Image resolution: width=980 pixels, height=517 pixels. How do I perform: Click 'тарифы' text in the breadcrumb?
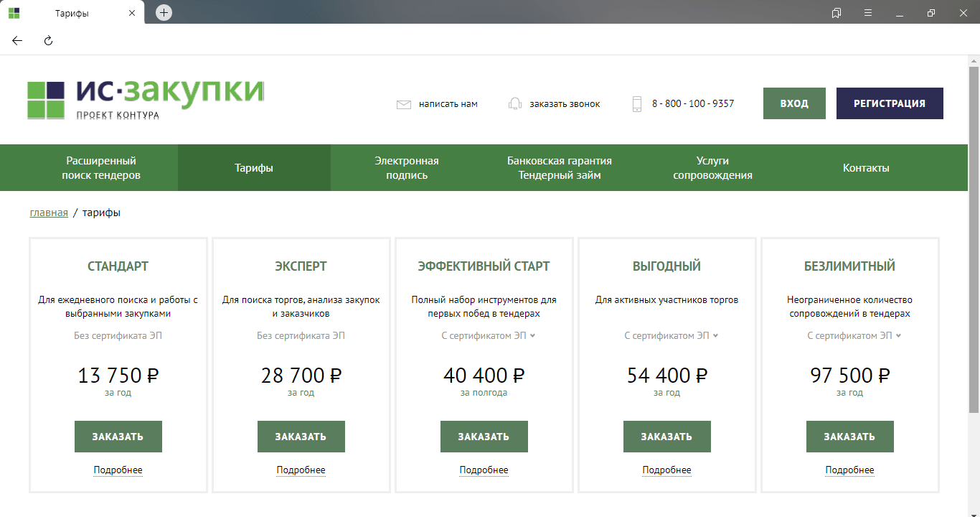click(101, 213)
